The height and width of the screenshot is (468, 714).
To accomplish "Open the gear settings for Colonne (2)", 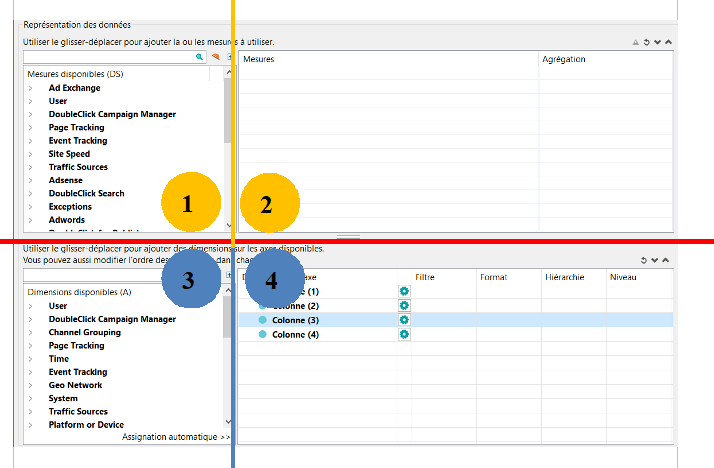I will coord(404,305).
